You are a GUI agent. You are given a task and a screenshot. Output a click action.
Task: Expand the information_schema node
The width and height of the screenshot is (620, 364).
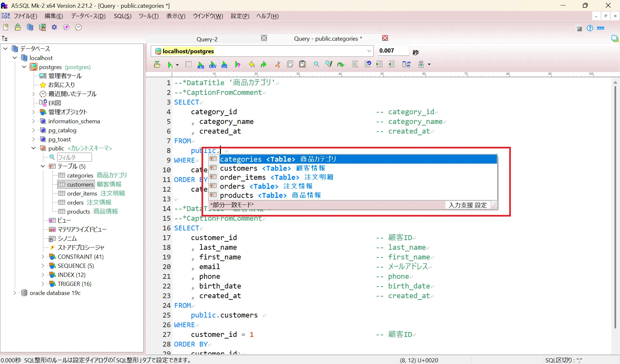click(x=34, y=121)
